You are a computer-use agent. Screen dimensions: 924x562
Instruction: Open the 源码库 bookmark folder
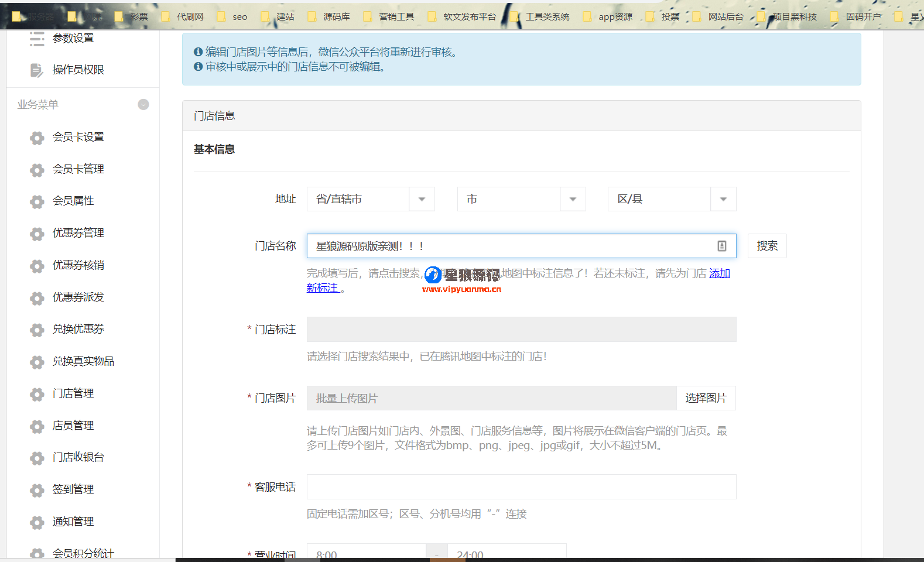pos(329,16)
